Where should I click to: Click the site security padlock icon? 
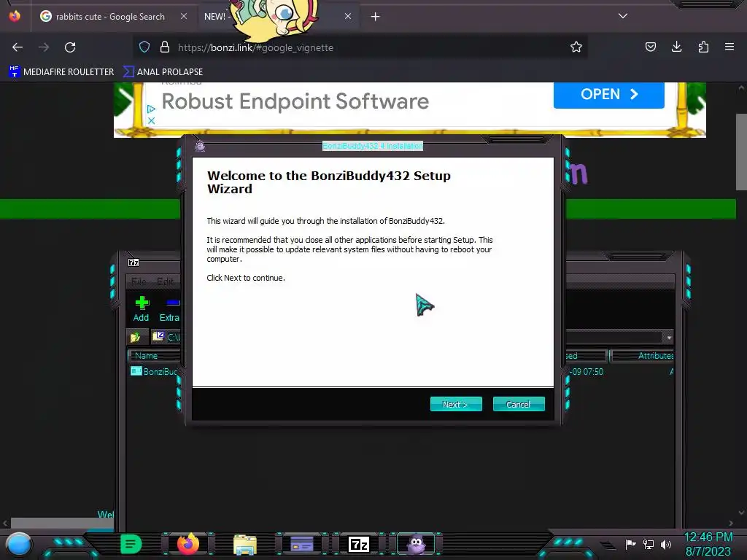pyautogui.click(x=165, y=47)
